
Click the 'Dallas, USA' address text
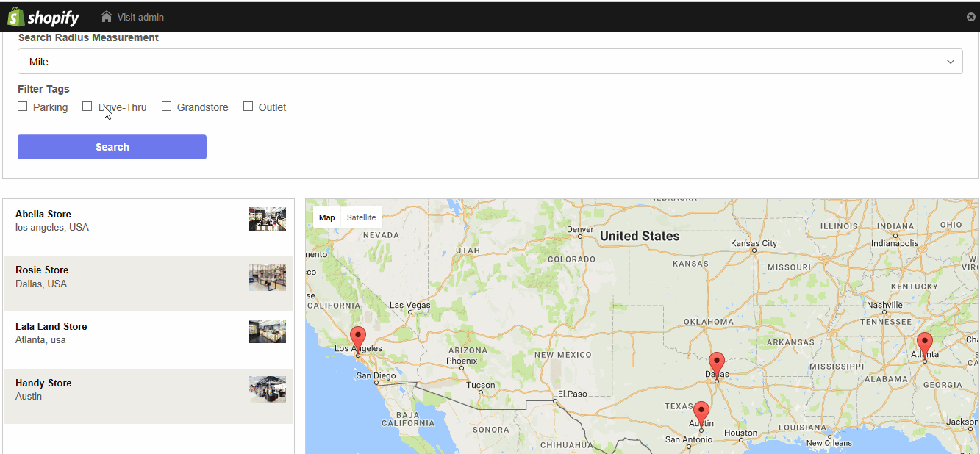(x=41, y=284)
